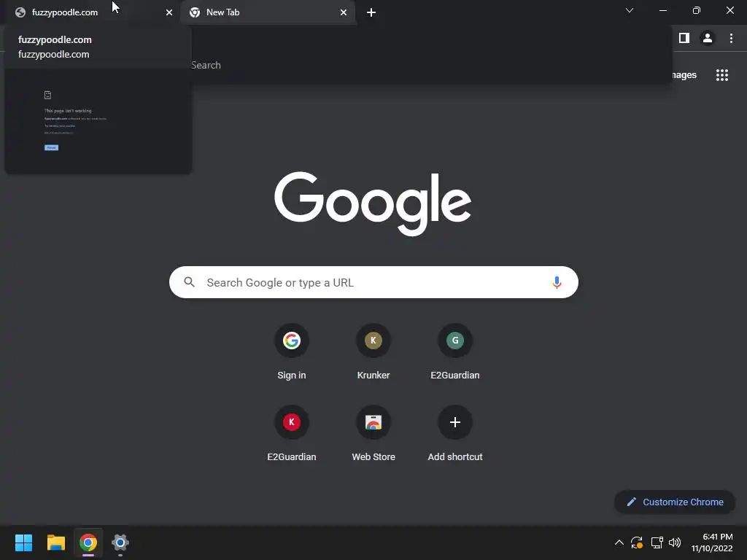747x560 pixels.
Task: Open Settings gear from taskbar
Action: pyautogui.click(x=120, y=542)
